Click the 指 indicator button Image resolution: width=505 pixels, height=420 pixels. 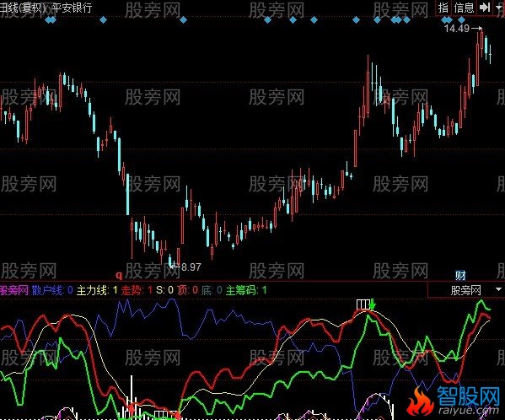[443, 7]
